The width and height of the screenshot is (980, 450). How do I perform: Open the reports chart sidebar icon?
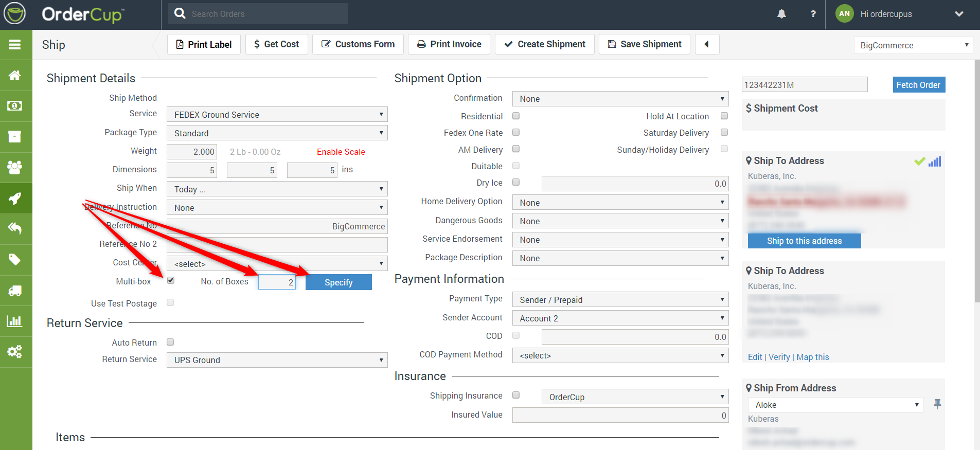[15, 321]
